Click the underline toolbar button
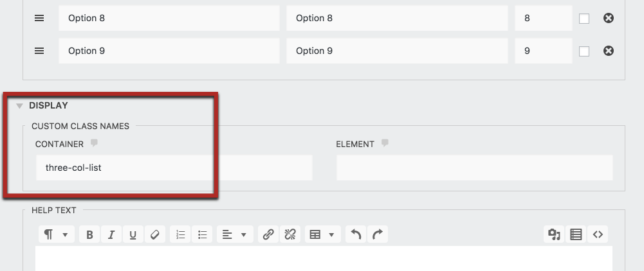The height and width of the screenshot is (271, 644). click(x=133, y=235)
